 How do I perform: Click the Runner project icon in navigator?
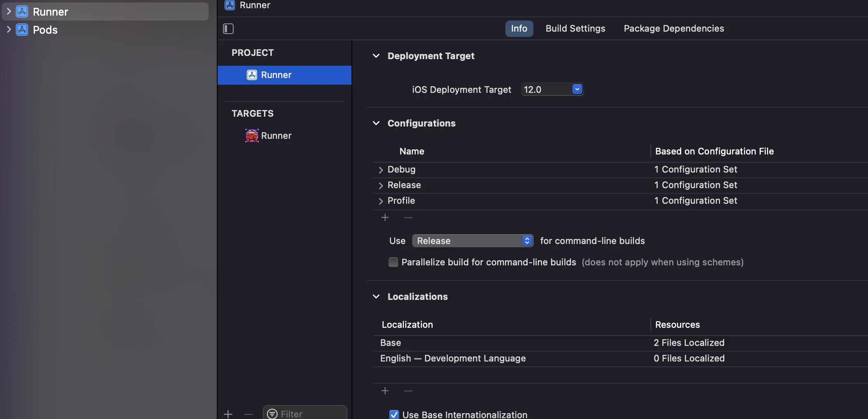pos(22,12)
